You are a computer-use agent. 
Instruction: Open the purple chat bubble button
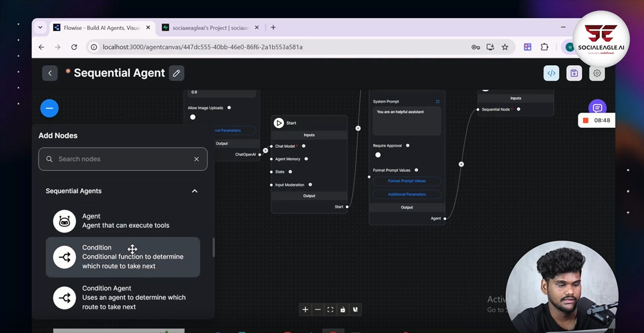(597, 108)
